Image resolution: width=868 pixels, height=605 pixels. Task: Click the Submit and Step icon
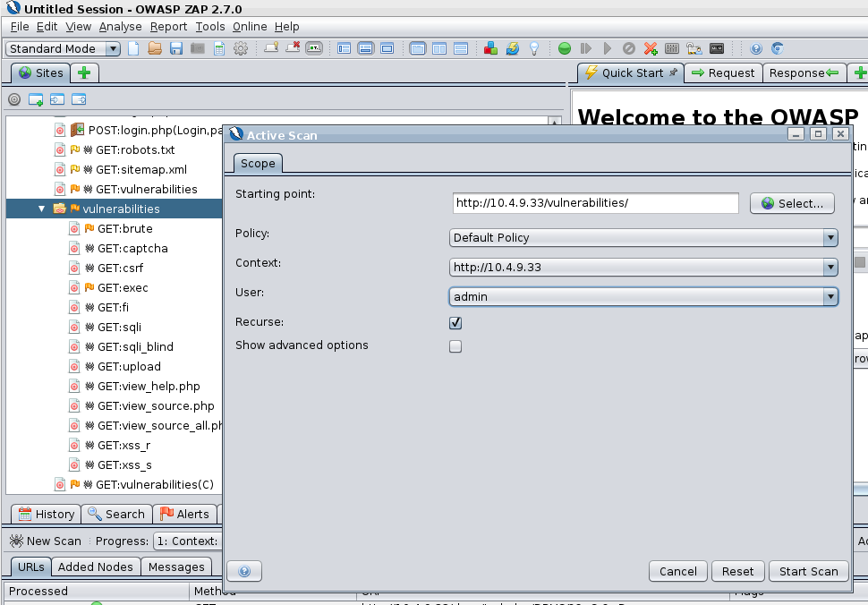pyautogui.click(x=586, y=48)
